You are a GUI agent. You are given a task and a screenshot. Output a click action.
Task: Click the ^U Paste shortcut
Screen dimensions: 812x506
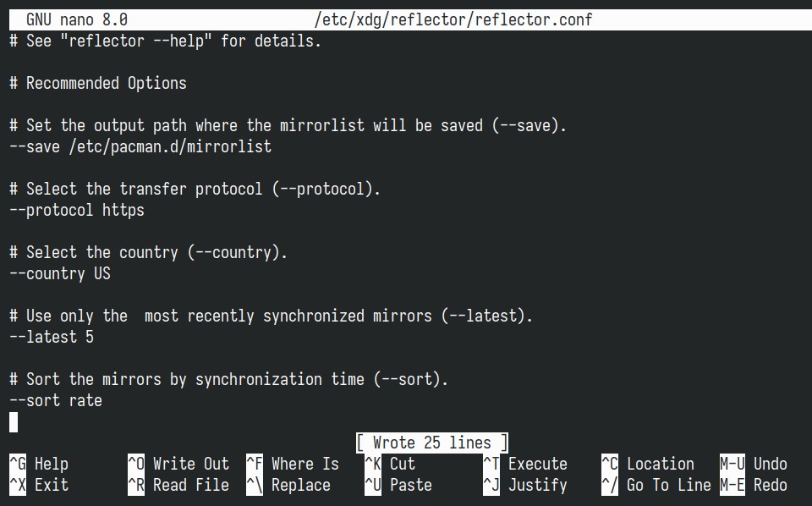point(398,485)
